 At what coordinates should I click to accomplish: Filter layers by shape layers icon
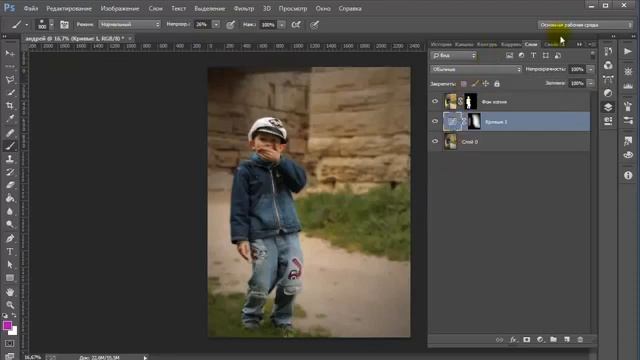546,56
